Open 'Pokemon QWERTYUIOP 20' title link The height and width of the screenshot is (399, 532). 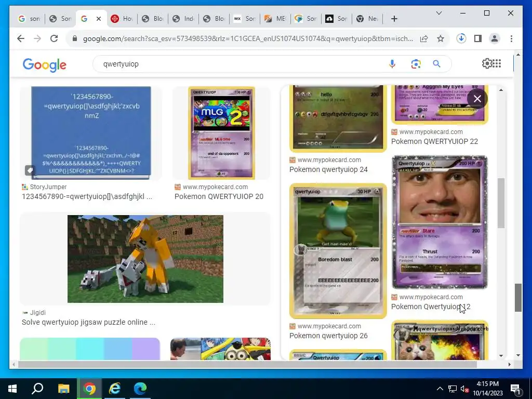point(219,196)
